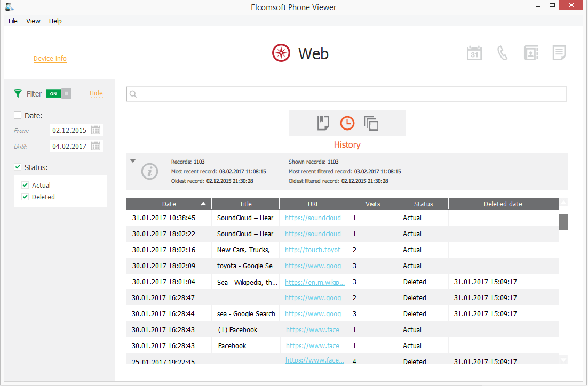
Task: Click the Device info link
Action: [50, 59]
